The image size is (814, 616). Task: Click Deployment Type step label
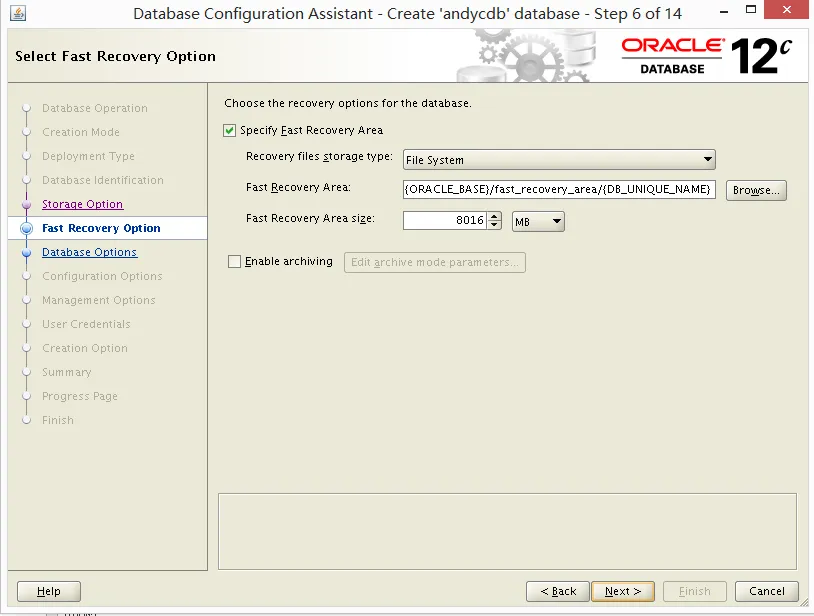[x=88, y=156]
